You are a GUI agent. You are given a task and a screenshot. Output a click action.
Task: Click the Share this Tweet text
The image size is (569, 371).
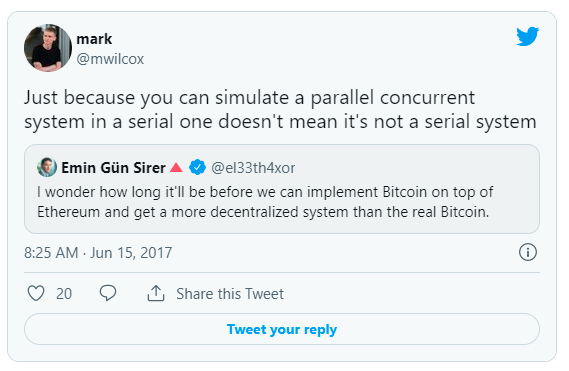pos(230,293)
